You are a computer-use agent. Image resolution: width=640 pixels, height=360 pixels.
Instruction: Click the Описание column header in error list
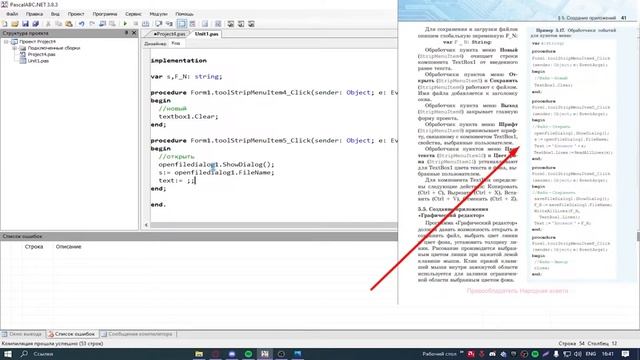point(69,247)
